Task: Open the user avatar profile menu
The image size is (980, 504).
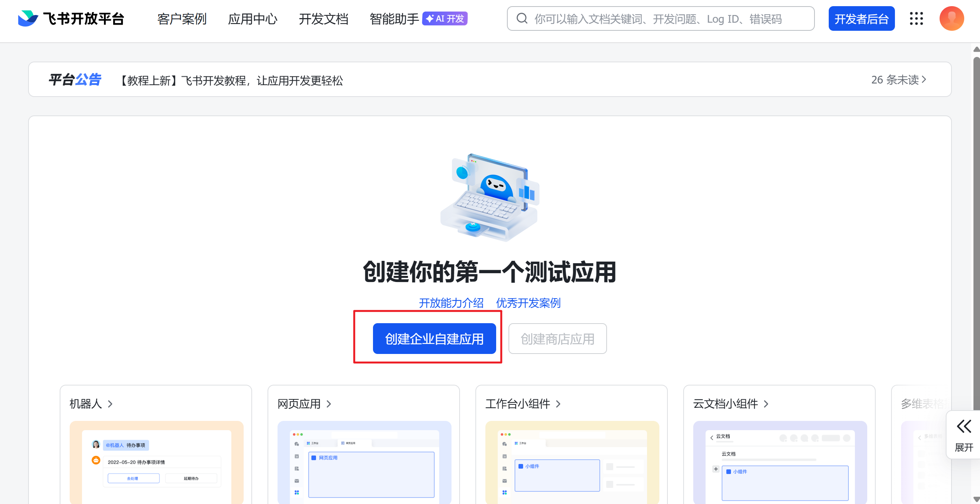Action: tap(952, 18)
